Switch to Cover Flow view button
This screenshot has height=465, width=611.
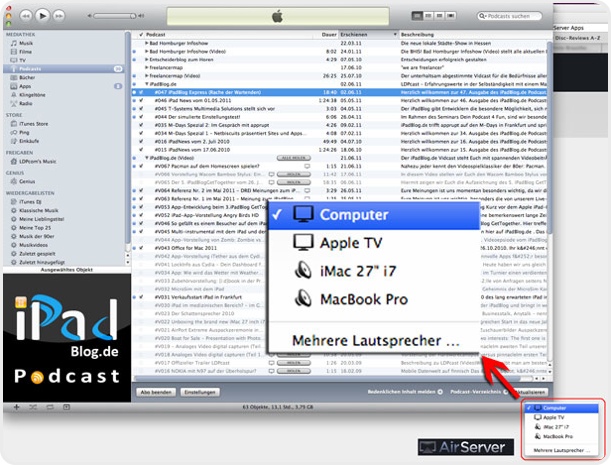click(x=450, y=16)
